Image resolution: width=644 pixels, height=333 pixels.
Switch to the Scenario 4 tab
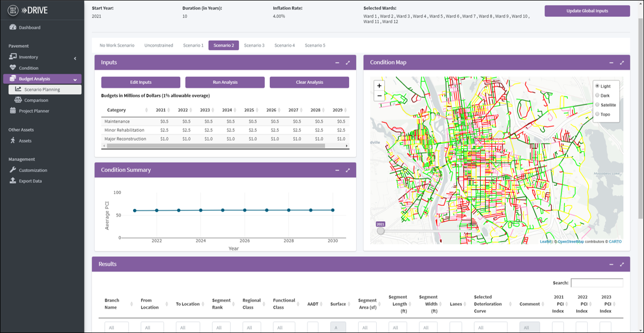click(x=284, y=45)
